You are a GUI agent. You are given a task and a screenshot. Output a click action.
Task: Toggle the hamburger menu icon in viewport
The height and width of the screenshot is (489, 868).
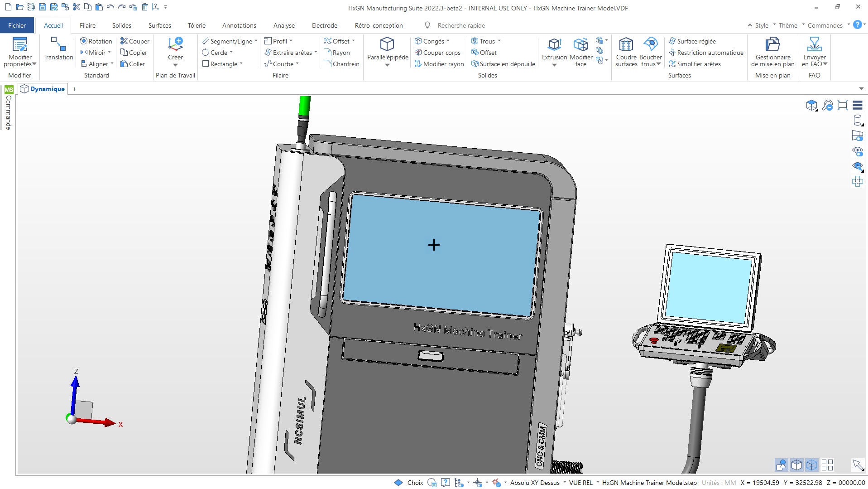click(x=857, y=106)
